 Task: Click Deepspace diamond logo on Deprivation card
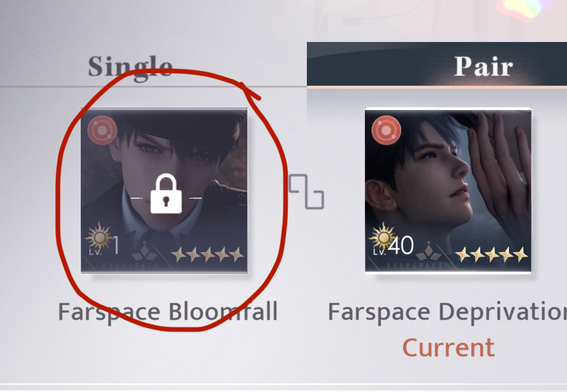tap(429, 251)
